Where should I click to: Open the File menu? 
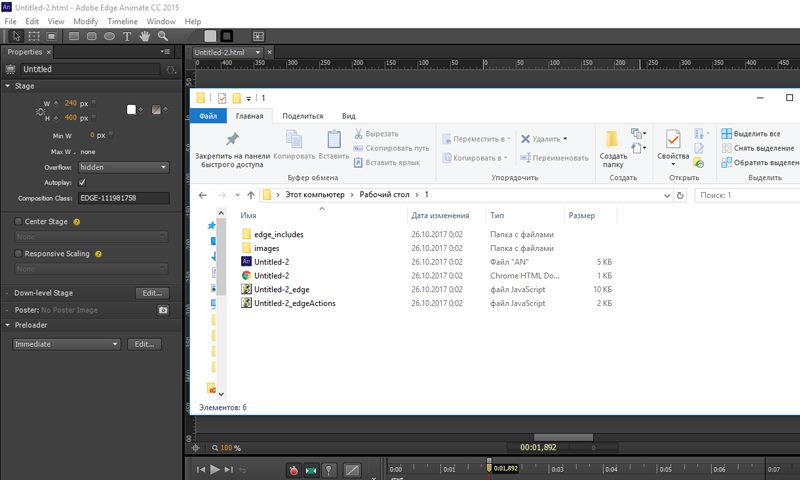pos(10,21)
